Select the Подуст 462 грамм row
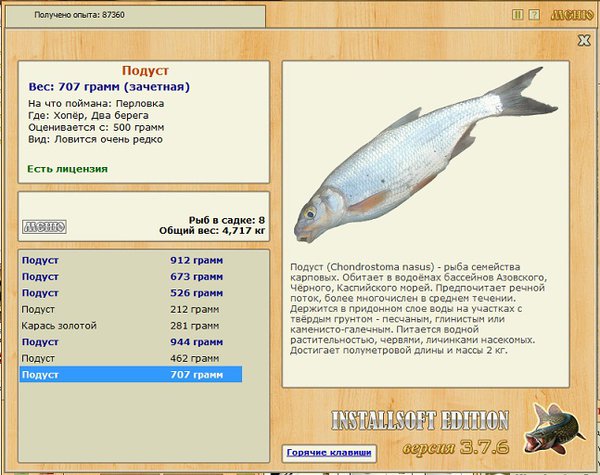Viewport: 600px width, 475px height. point(131,359)
